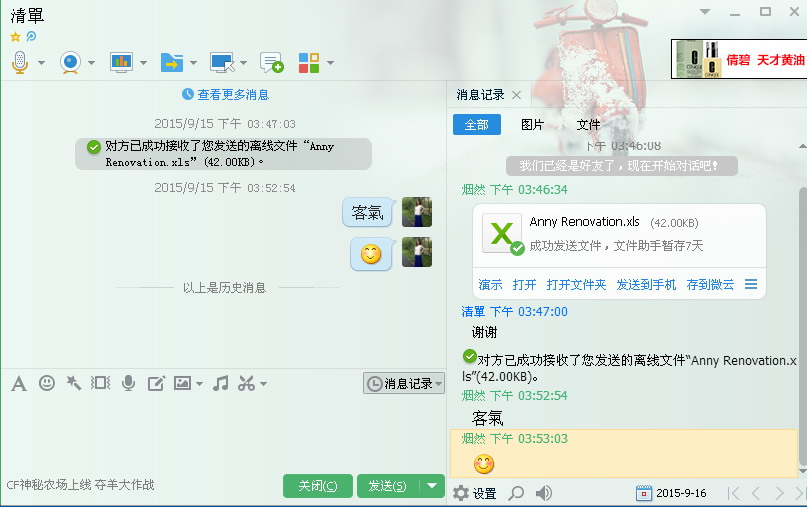The height and width of the screenshot is (507, 807).
Task: Expand the send button options arrow
Action: click(432, 486)
